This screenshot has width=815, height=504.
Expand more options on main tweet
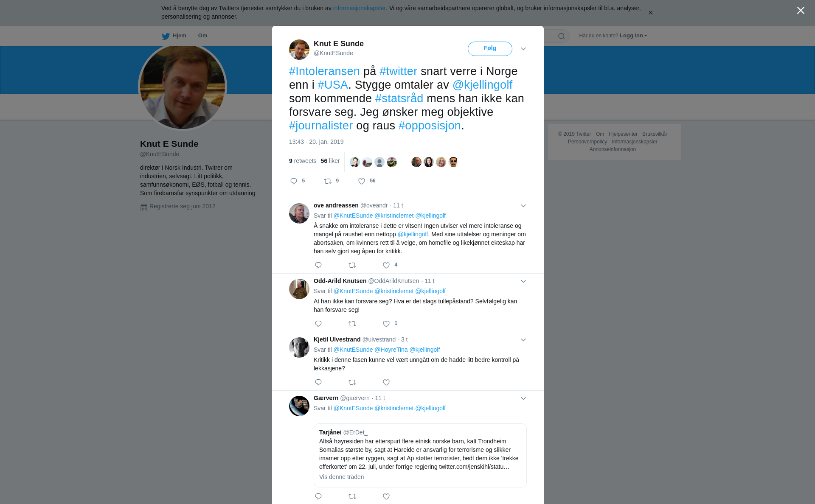click(x=523, y=49)
